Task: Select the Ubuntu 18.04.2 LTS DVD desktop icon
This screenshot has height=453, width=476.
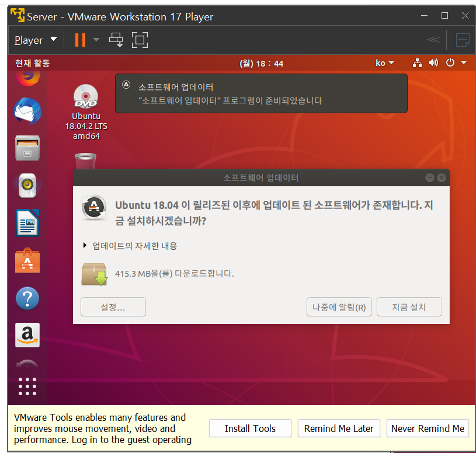Action: 86,112
